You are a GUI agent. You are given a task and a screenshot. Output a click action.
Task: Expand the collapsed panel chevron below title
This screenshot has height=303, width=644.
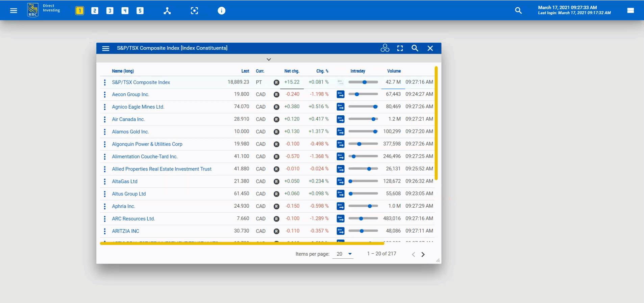click(x=269, y=60)
